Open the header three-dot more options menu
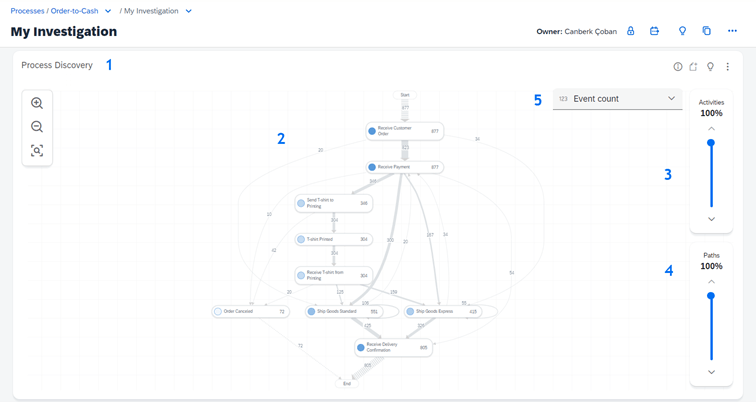Image resolution: width=756 pixels, height=402 pixels. [x=733, y=31]
